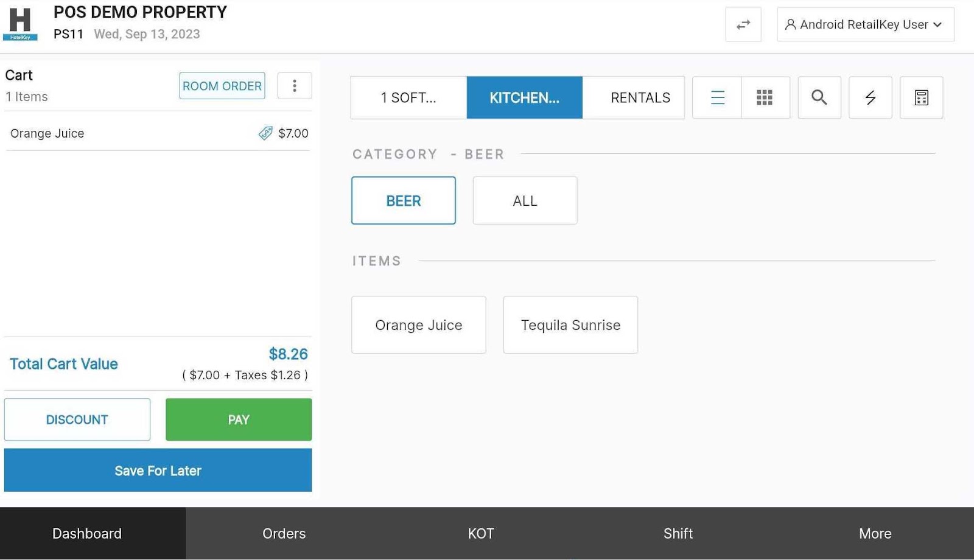Screen dimensions: 974x560
Task: Open the cart three-dot options menu
Action: click(x=294, y=86)
